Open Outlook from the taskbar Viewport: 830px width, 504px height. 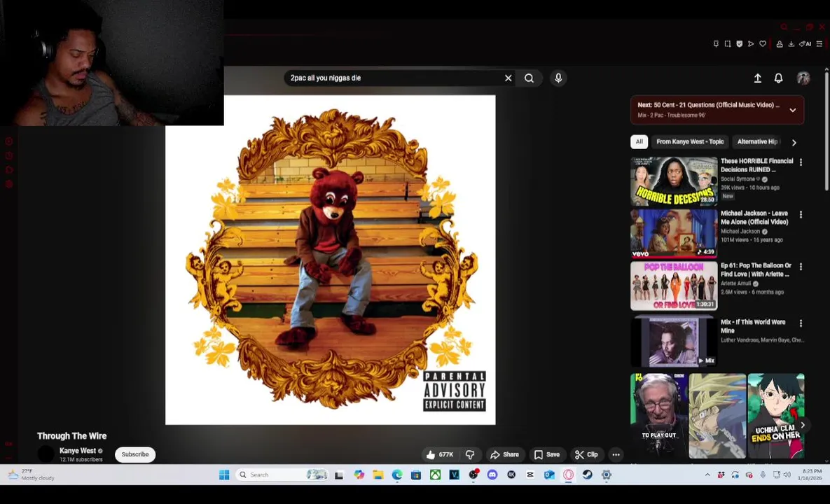pyautogui.click(x=549, y=475)
